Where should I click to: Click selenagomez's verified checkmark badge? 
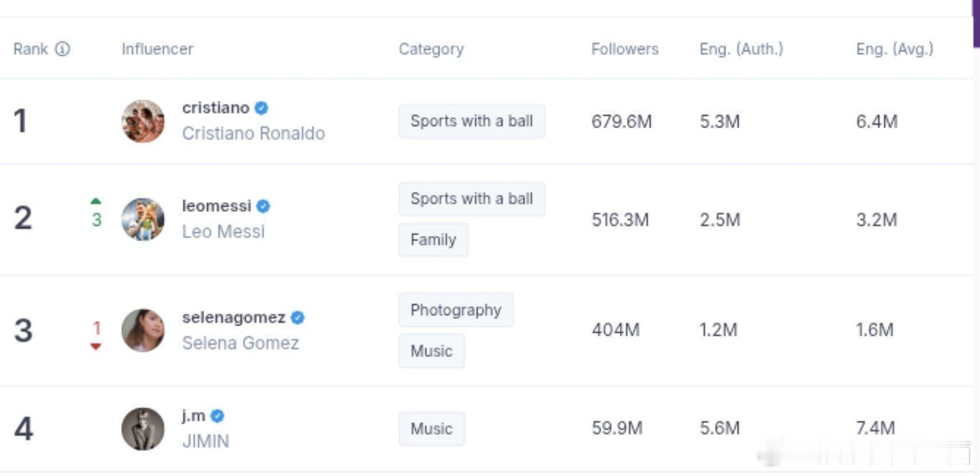pos(297,317)
